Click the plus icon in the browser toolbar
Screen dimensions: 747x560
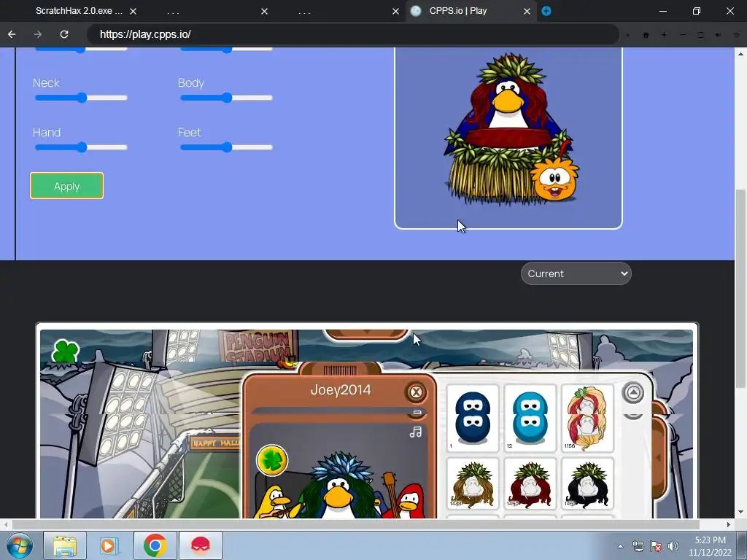pyautogui.click(x=664, y=35)
